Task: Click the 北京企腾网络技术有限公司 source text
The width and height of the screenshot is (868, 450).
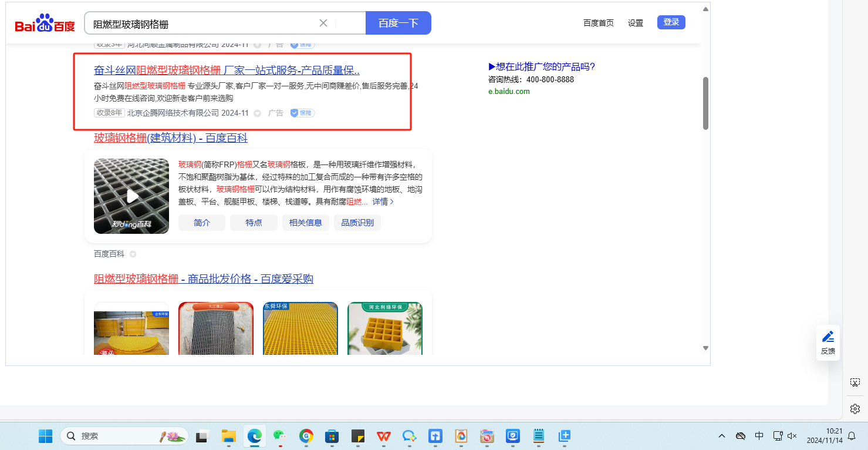Action: click(173, 113)
